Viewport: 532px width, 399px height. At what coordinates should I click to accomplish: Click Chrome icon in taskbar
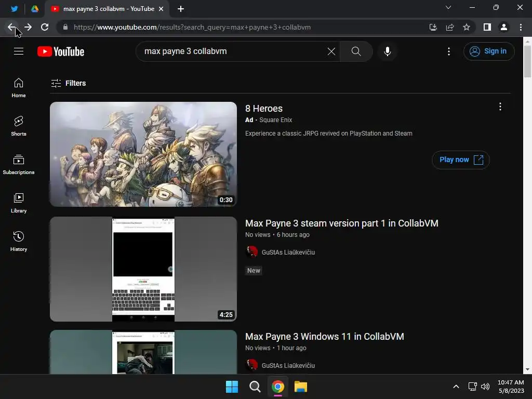[x=278, y=387]
